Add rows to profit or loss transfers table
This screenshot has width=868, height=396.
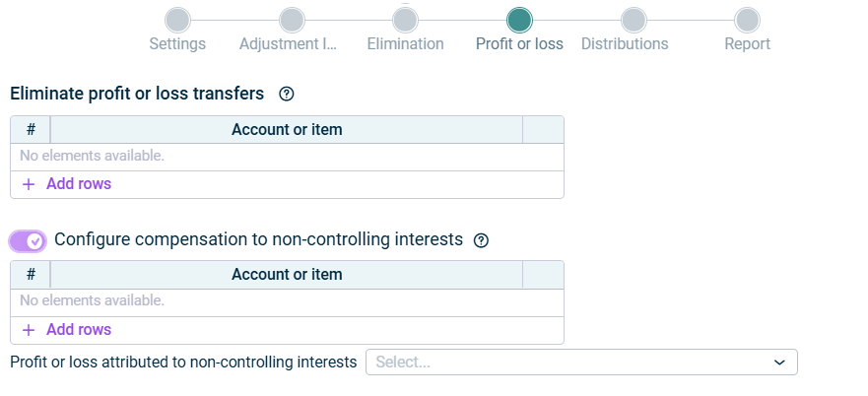(x=78, y=184)
